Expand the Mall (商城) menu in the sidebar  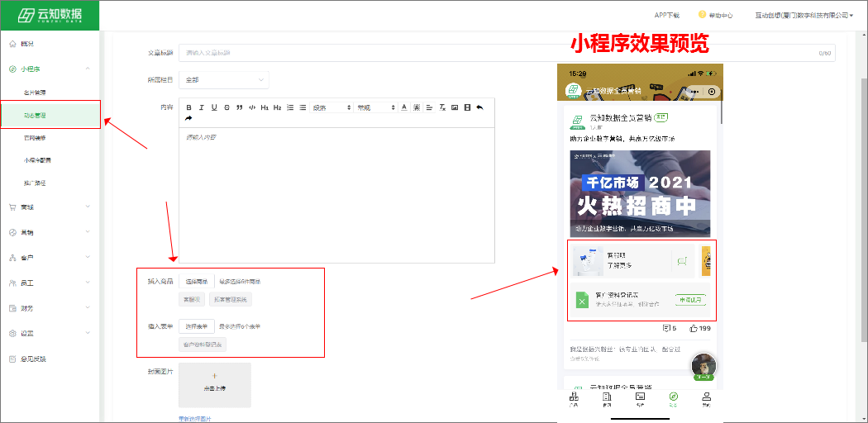tap(50, 207)
